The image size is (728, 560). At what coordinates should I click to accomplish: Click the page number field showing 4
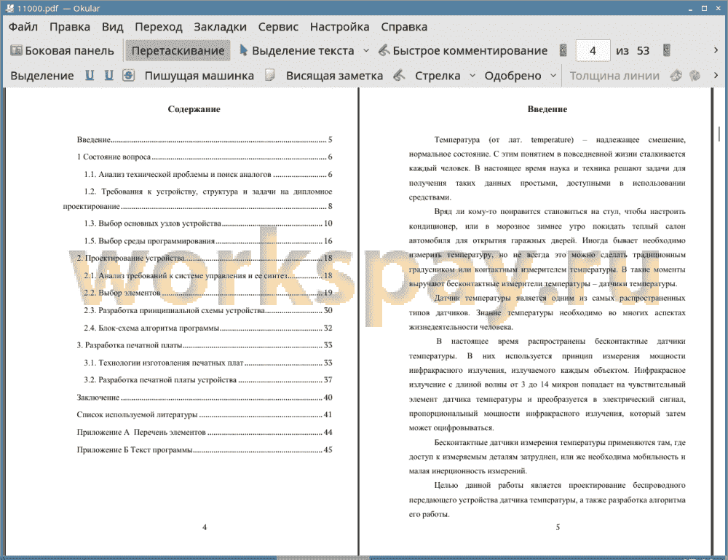(x=593, y=51)
